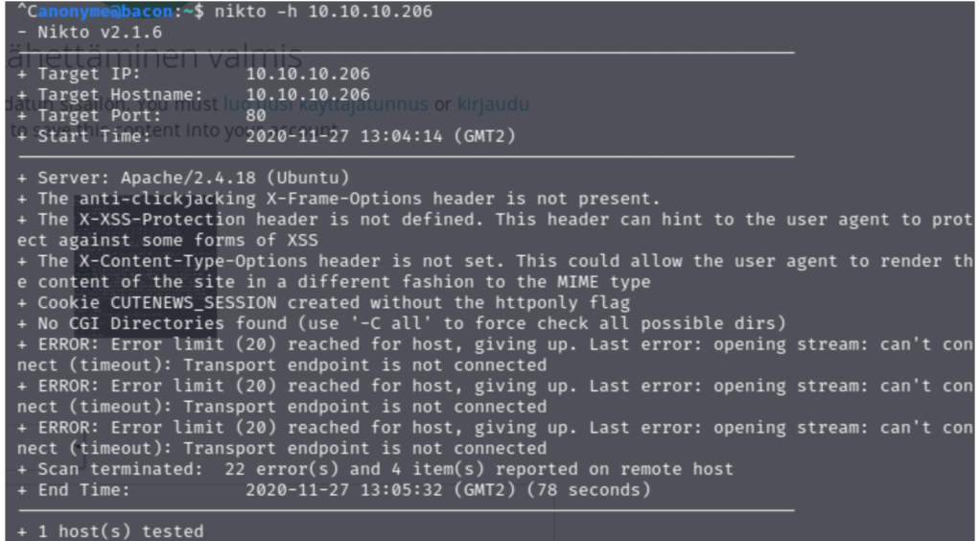Click the "kirjaudu" login link
The width and height of the screenshot is (980, 541).
tap(492, 104)
